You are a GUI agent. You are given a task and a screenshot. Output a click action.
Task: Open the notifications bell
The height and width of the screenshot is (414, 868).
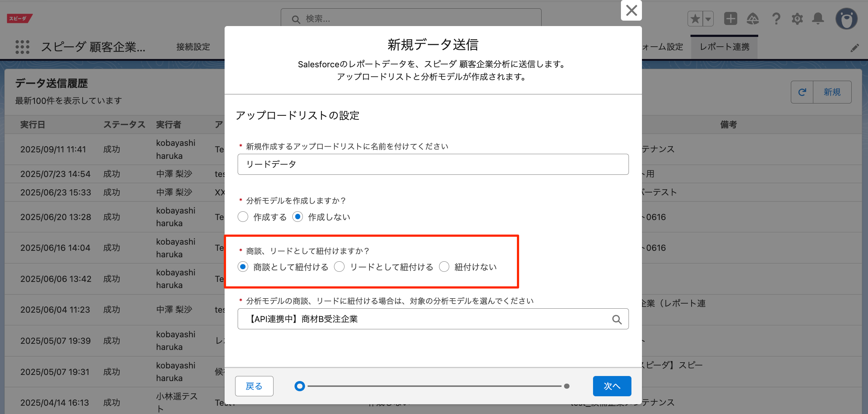point(818,19)
